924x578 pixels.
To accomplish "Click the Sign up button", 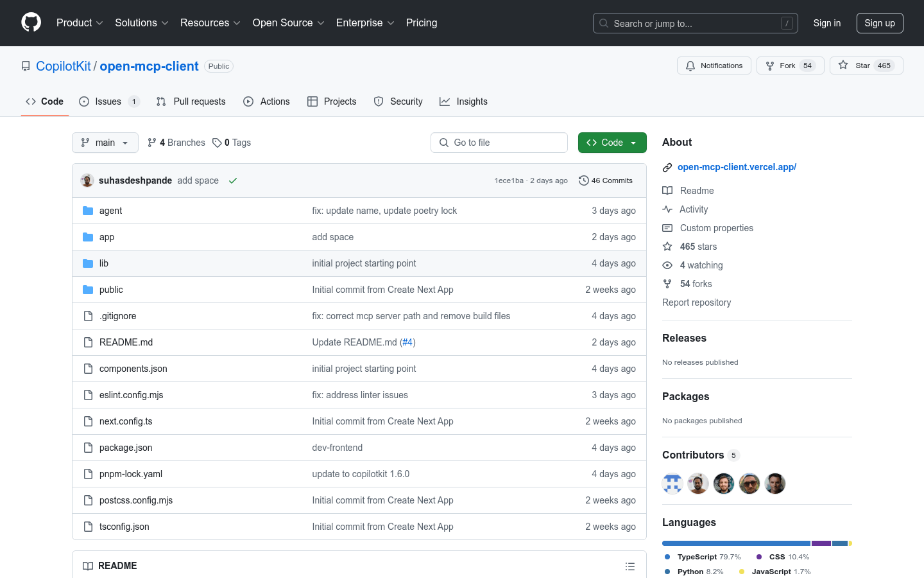I will point(880,22).
